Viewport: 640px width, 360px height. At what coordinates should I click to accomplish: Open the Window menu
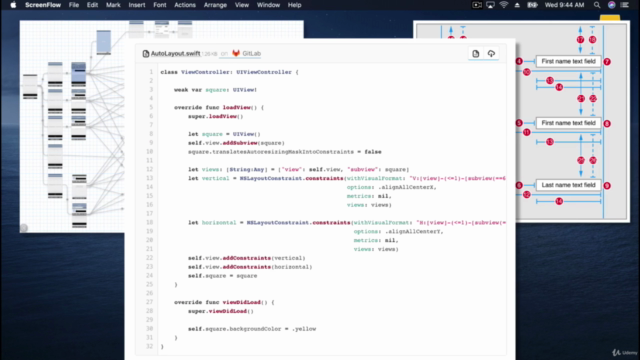click(x=268, y=5)
